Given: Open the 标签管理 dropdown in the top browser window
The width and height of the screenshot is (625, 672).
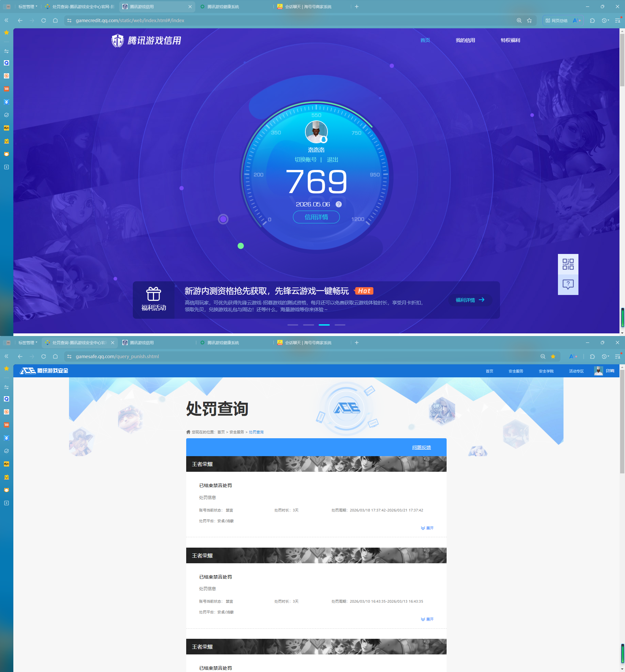Looking at the screenshot, I should 28,7.
